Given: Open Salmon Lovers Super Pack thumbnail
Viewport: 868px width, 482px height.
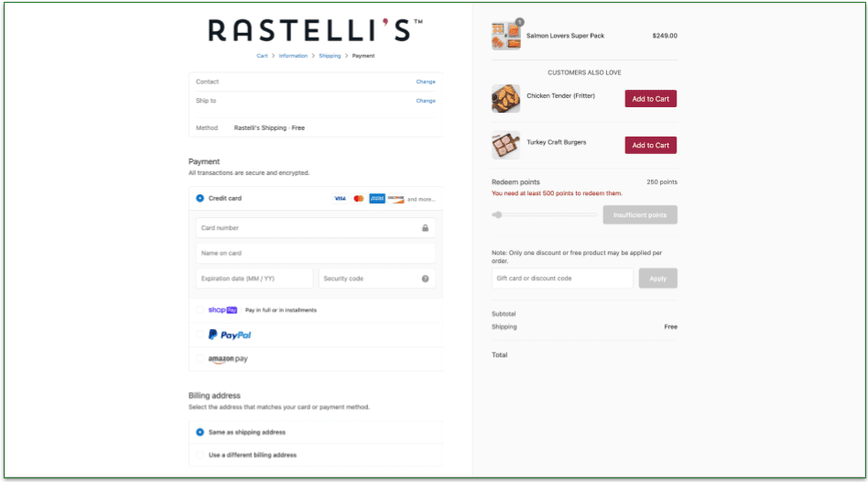Looking at the screenshot, I should [506, 36].
